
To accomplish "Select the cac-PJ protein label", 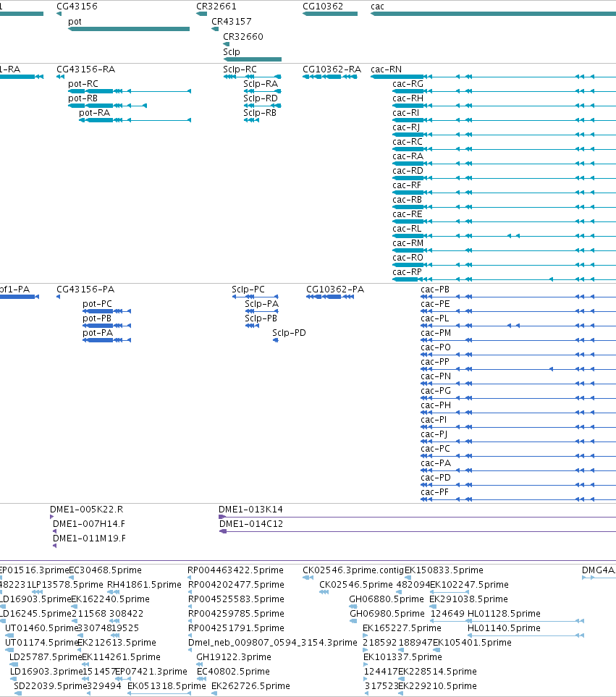I will (434, 434).
